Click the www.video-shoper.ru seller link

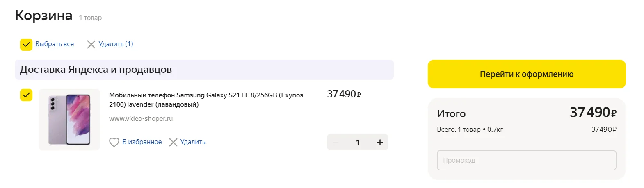[x=141, y=119]
